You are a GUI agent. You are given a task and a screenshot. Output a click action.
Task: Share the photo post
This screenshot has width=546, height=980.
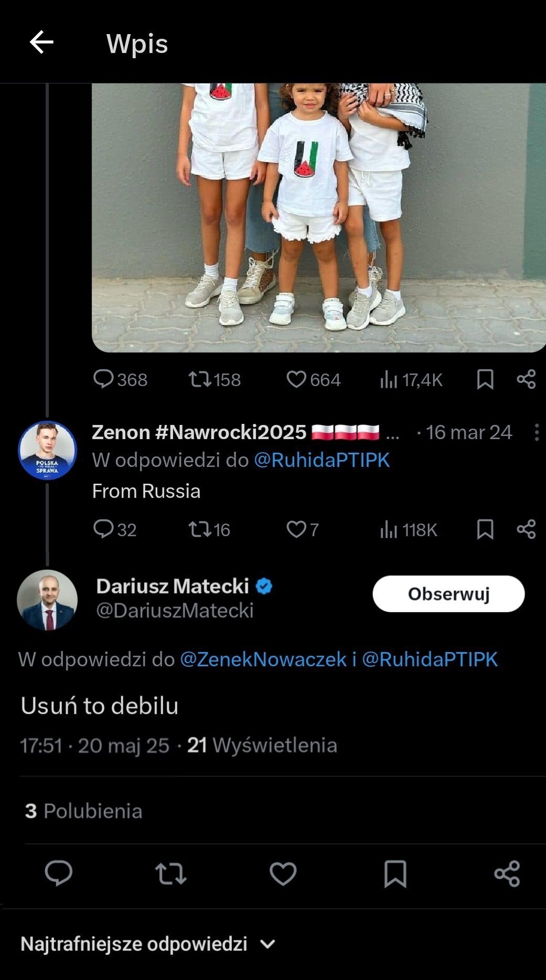[x=526, y=379]
